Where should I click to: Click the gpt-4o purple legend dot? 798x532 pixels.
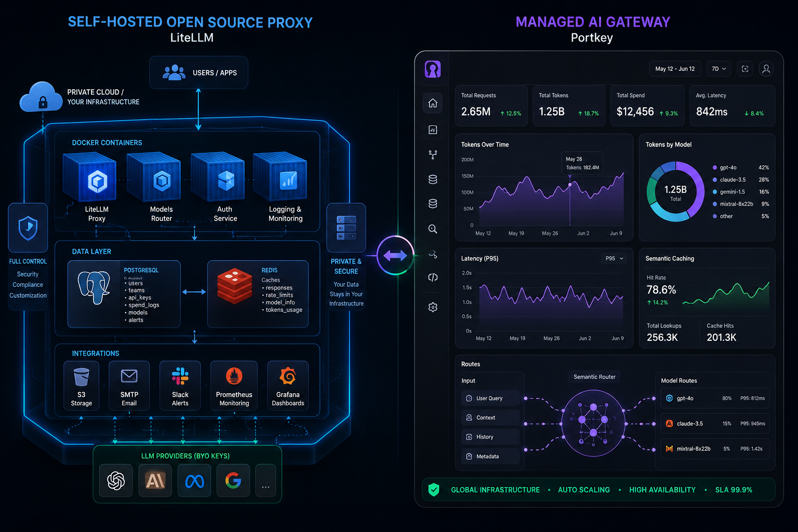click(715, 168)
